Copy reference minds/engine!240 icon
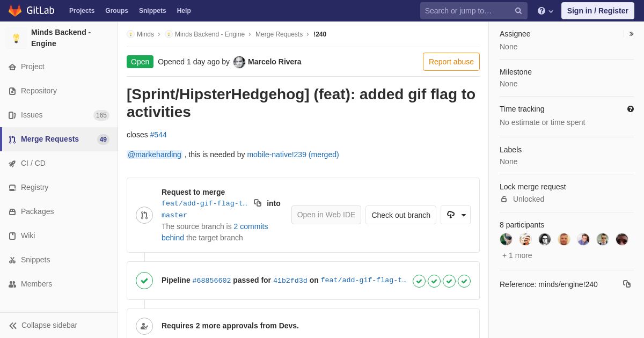The height and width of the screenshot is (338, 644). click(x=627, y=284)
